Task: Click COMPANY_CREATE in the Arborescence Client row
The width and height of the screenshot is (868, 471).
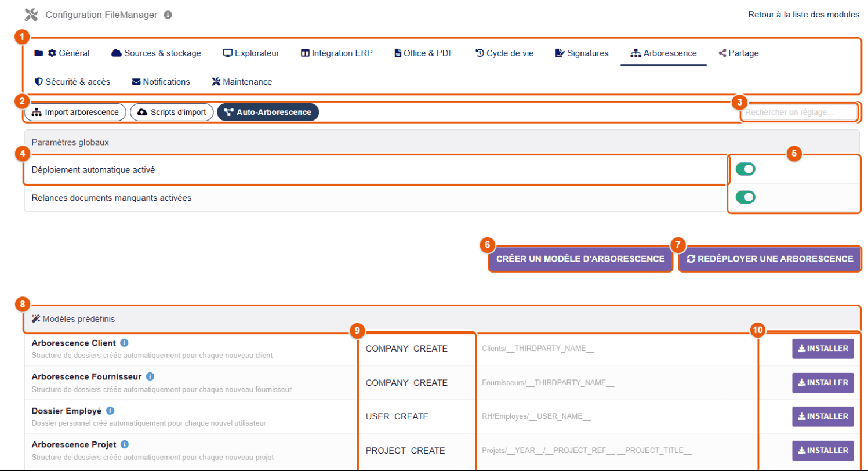Action: coord(406,349)
